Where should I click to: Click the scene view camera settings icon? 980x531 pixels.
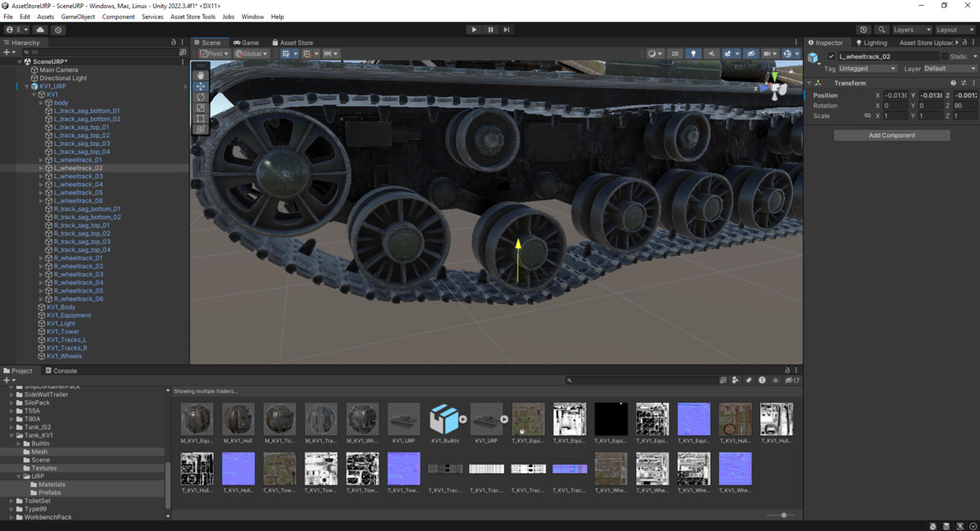(x=767, y=53)
